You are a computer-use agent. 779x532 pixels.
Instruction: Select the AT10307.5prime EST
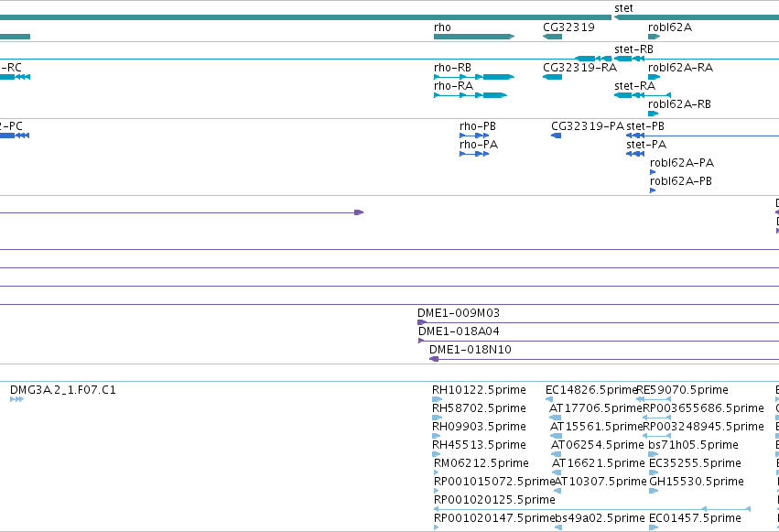557,491
